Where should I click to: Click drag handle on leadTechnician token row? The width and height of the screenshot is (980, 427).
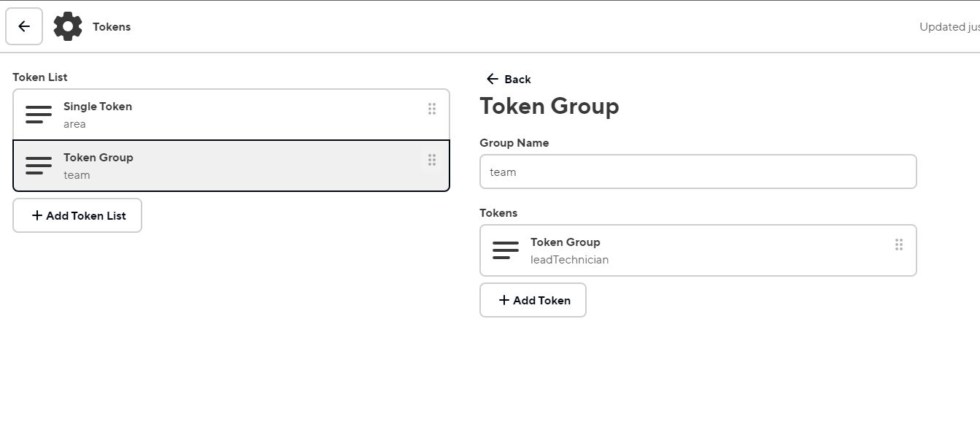[899, 245]
